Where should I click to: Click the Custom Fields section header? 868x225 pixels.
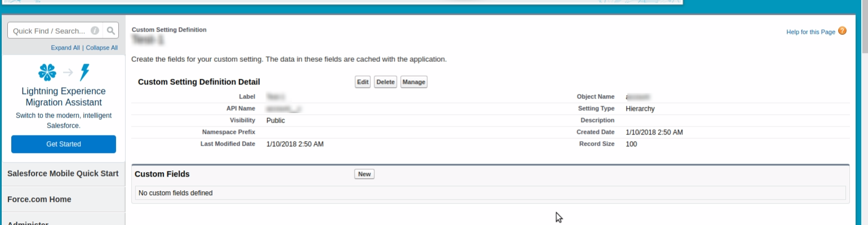(x=162, y=174)
